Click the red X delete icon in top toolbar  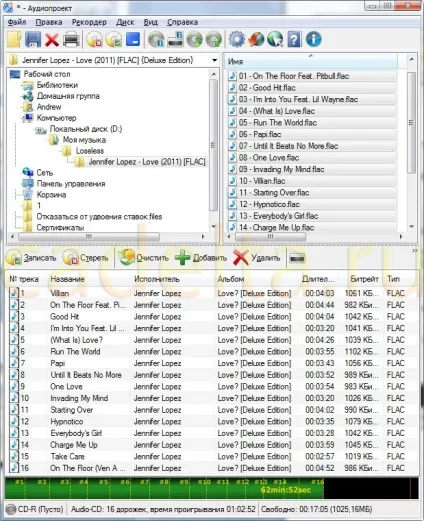[52, 40]
